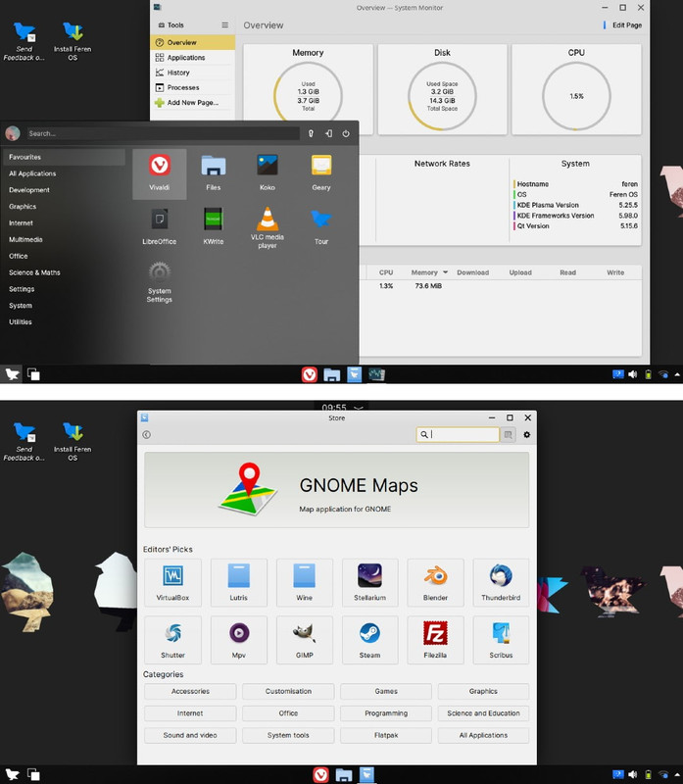Click the Write column header
Image resolution: width=683 pixels, height=784 pixels.
(x=615, y=272)
